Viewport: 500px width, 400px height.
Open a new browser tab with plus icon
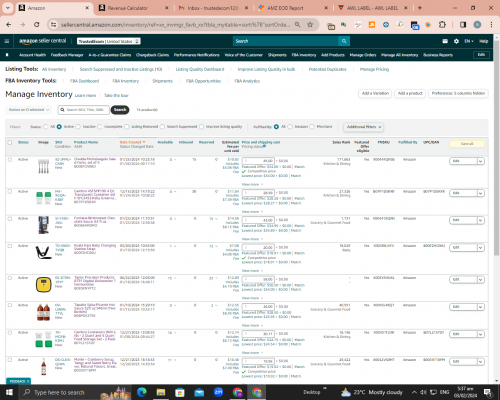pyautogui.click(x=420, y=8)
